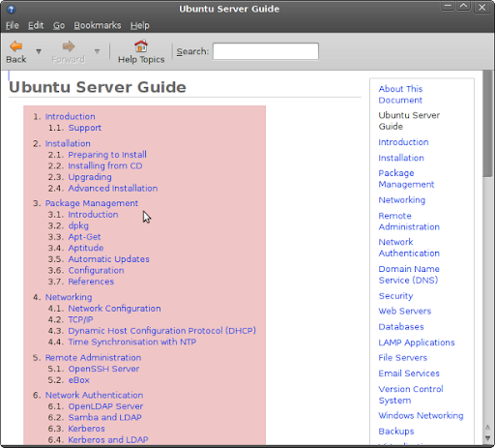Viewport: 495px width, 448px height.
Task: Select sidebar Remote Administration link
Action: (x=409, y=222)
